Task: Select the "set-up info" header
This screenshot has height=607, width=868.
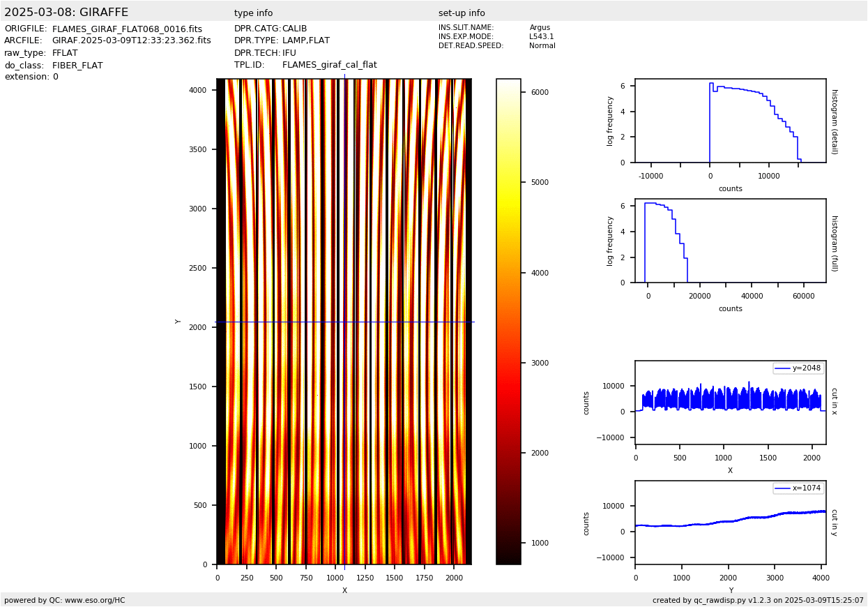Action: coord(462,13)
